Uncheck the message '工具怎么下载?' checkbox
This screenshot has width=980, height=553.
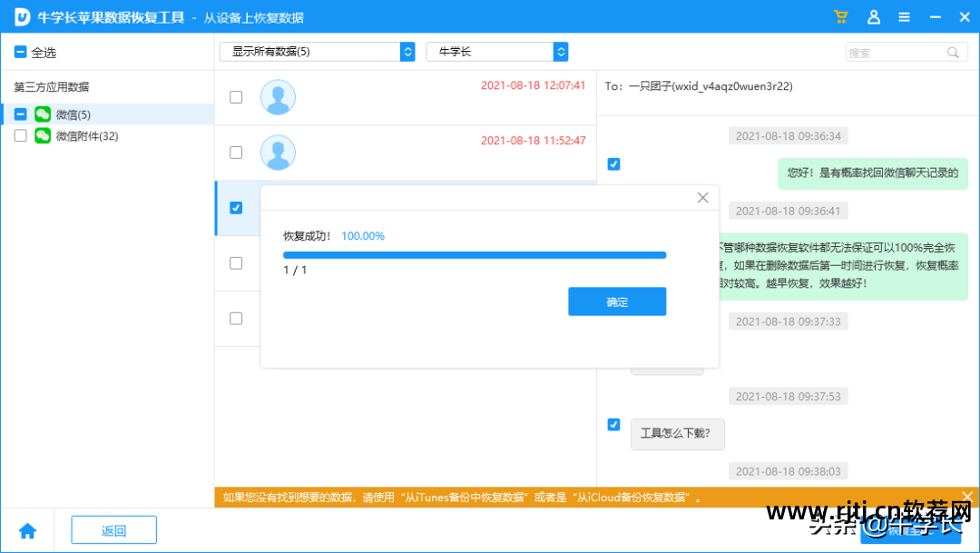[x=613, y=424]
